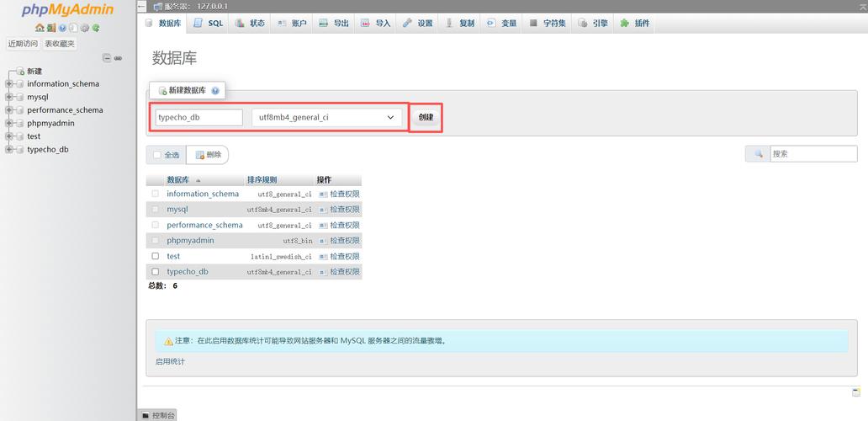Open the 账户 tab
The image size is (868, 421).
point(292,24)
